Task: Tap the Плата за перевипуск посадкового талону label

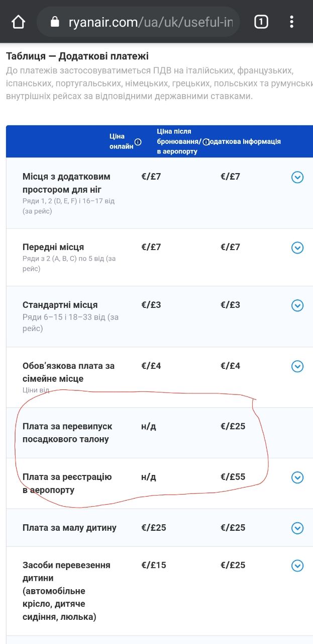Action: [67, 433]
